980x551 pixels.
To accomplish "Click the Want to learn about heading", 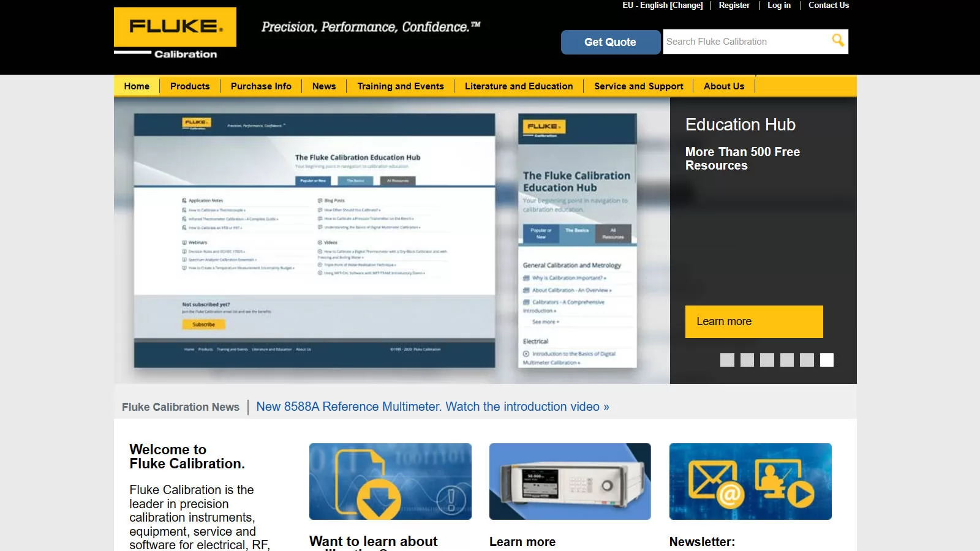I will click(x=374, y=542).
